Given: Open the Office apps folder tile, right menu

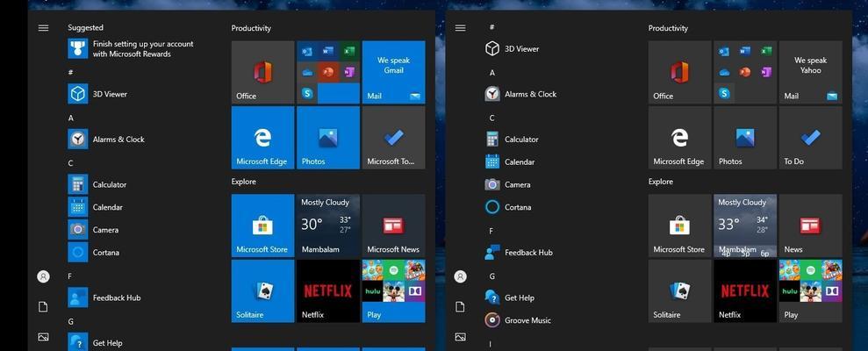Looking at the screenshot, I should click(x=745, y=72).
